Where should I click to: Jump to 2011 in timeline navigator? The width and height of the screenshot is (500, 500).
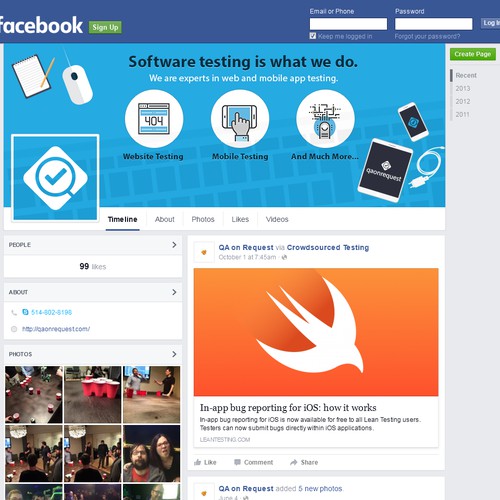click(462, 114)
